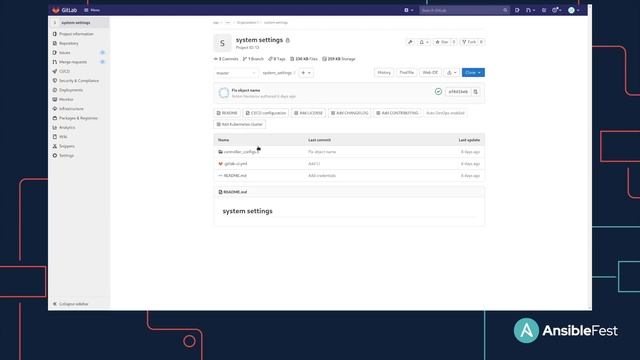Screen dimensions: 640x360
Task: Click the Packages & Registries sidebar icon
Action: click(x=55, y=118)
